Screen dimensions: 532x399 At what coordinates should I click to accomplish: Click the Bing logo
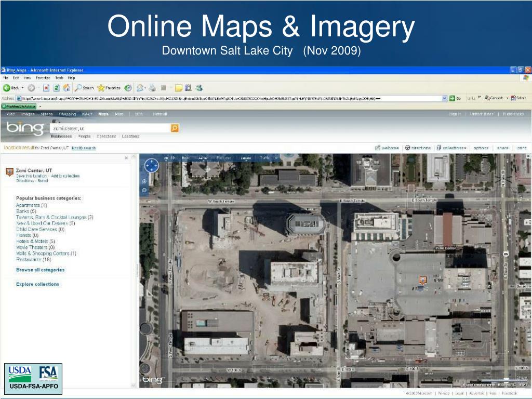click(25, 128)
